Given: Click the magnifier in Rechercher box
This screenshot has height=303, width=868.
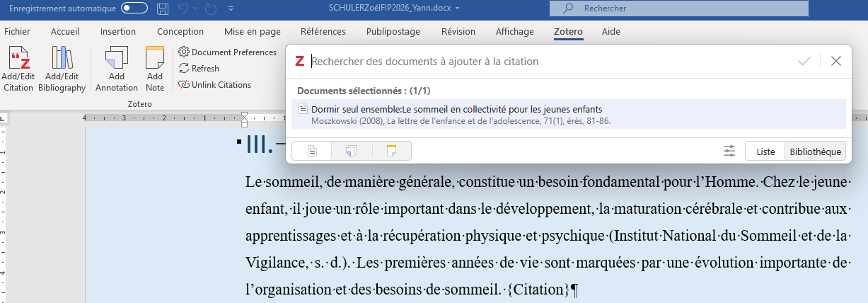Looking at the screenshot, I should point(568,8).
